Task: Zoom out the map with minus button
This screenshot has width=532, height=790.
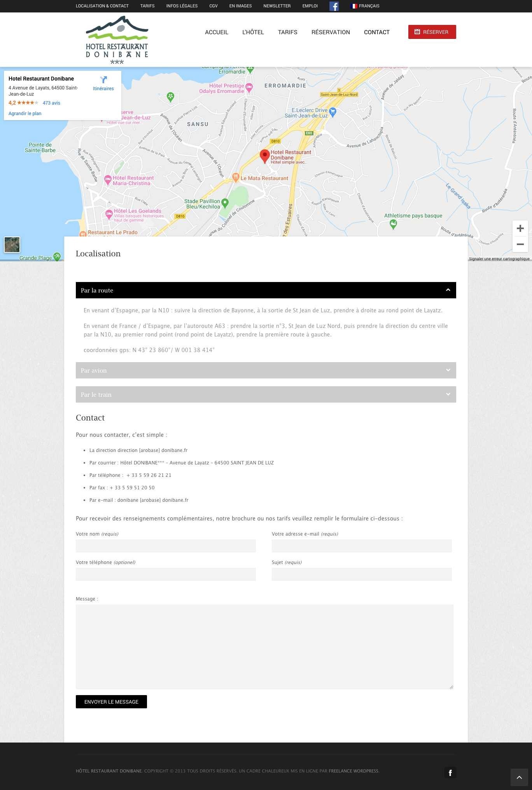Action: pyautogui.click(x=520, y=244)
